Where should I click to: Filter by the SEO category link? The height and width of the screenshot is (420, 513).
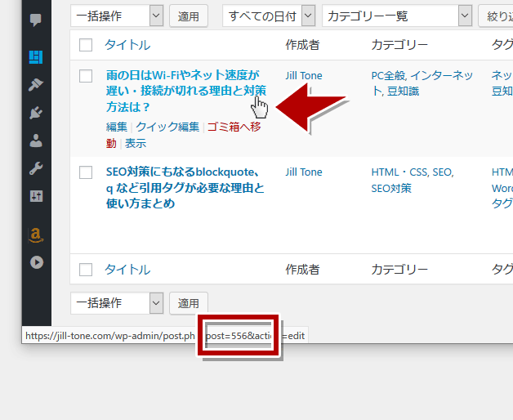click(x=443, y=172)
